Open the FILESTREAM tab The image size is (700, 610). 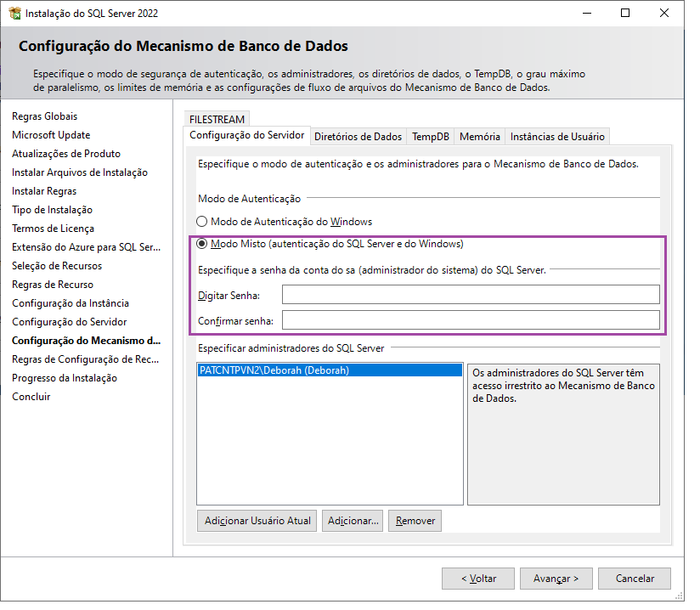217,119
